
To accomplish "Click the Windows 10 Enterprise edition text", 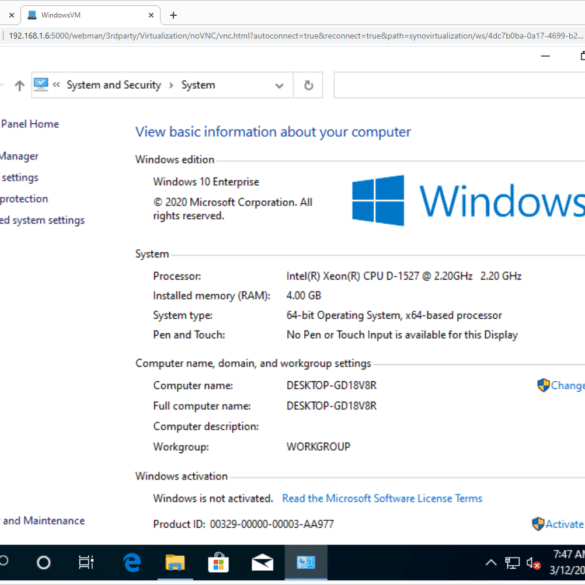I will click(x=206, y=182).
